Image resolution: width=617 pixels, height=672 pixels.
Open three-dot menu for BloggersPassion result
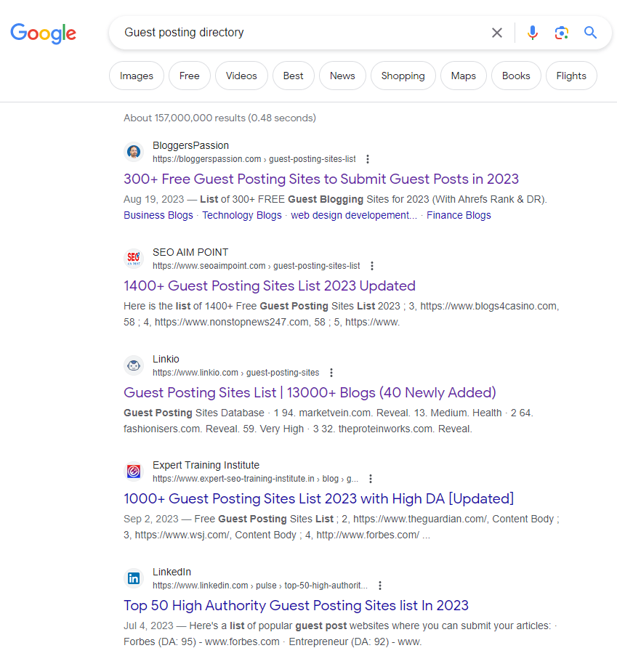pos(368,159)
